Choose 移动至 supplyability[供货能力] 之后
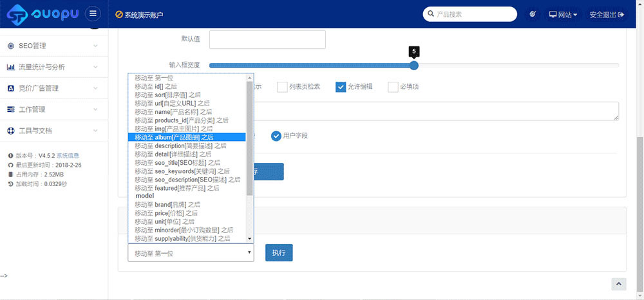 tap(187, 238)
